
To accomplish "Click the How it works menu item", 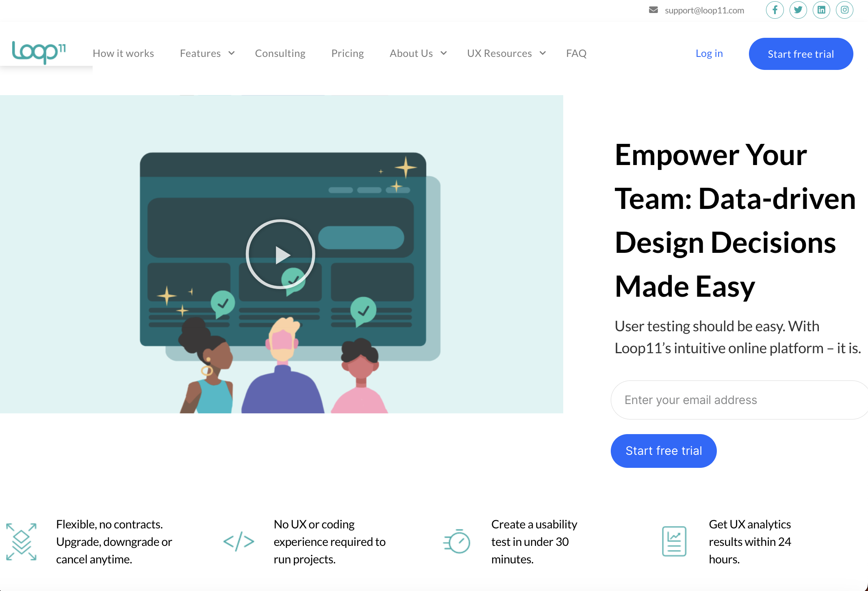I will pos(123,53).
